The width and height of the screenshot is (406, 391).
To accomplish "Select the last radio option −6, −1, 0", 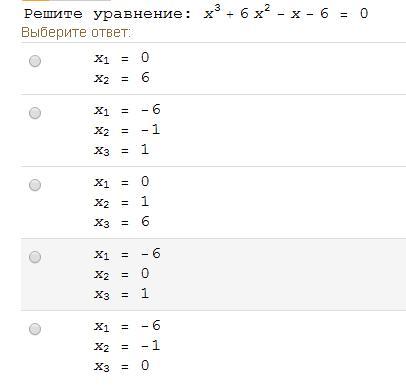I will click(x=35, y=329).
